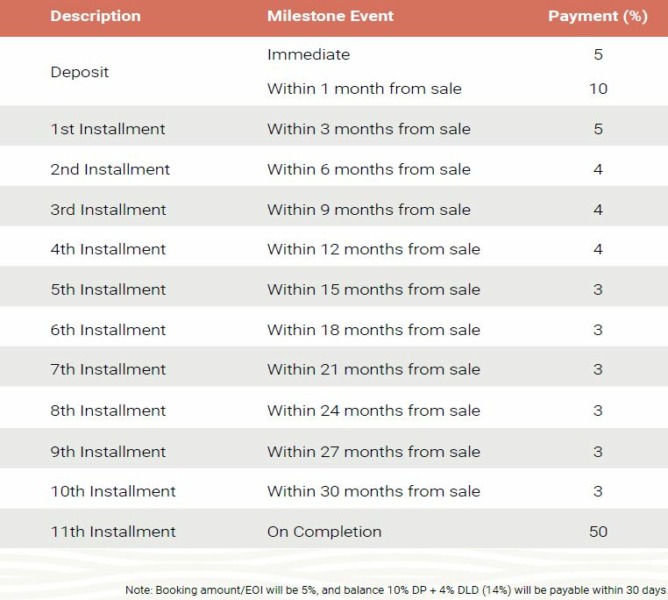The image size is (668, 600).
Task: Click the 9th Installment row label
Action: click(x=108, y=452)
